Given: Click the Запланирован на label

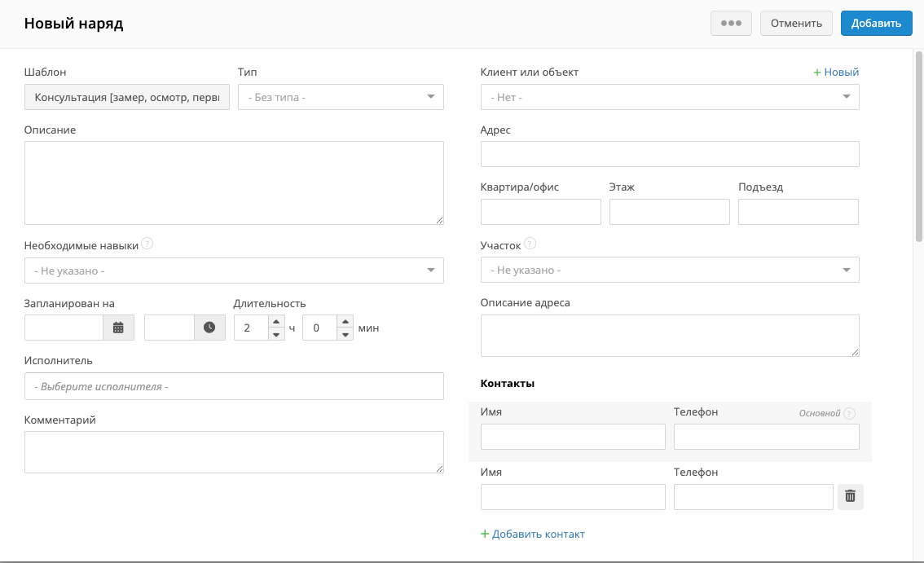Looking at the screenshot, I should pos(69,304).
